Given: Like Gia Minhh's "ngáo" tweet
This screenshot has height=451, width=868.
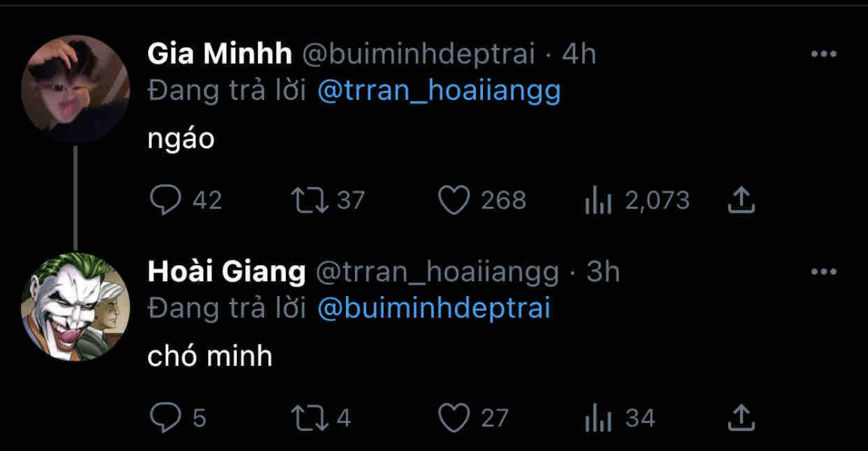Looking at the screenshot, I should coord(454,200).
